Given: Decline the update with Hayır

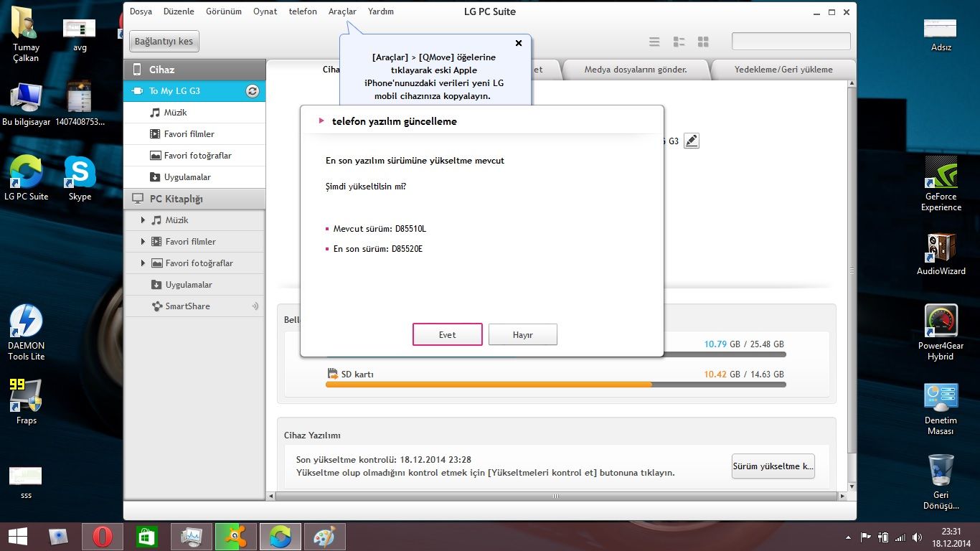Looking at the screenshot, I should 522,334.
